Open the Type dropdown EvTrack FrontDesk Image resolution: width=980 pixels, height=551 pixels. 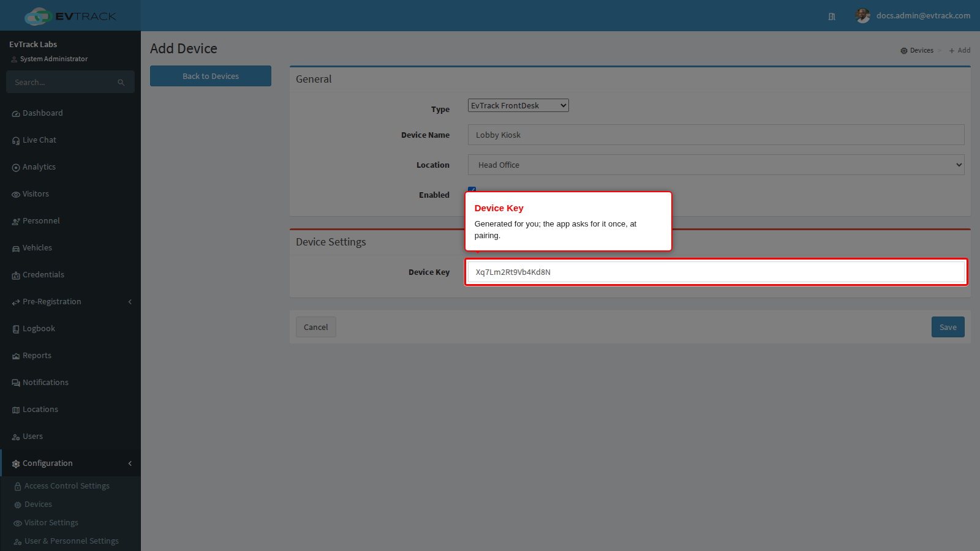pos(518,105)
